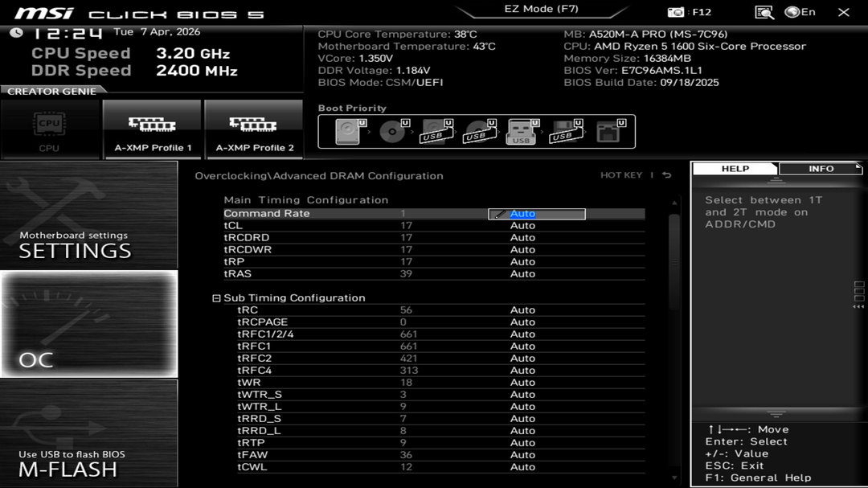Click the back arrow beside HOT KEY
868x488 pixels.
pyautogui.click(x=666, y=175)
